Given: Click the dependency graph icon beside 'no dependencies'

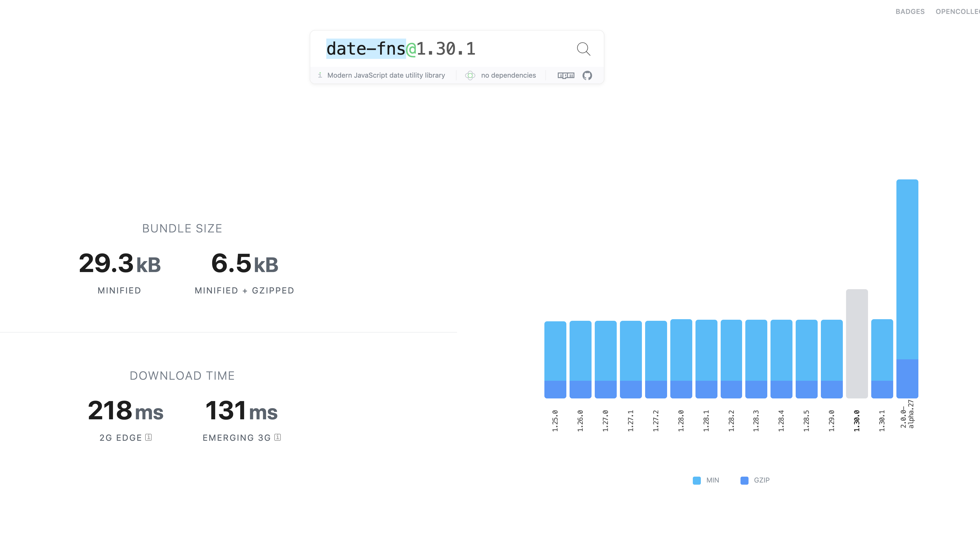Looking at the screenshot, I should pyautogui.click(x=470, y=75).
